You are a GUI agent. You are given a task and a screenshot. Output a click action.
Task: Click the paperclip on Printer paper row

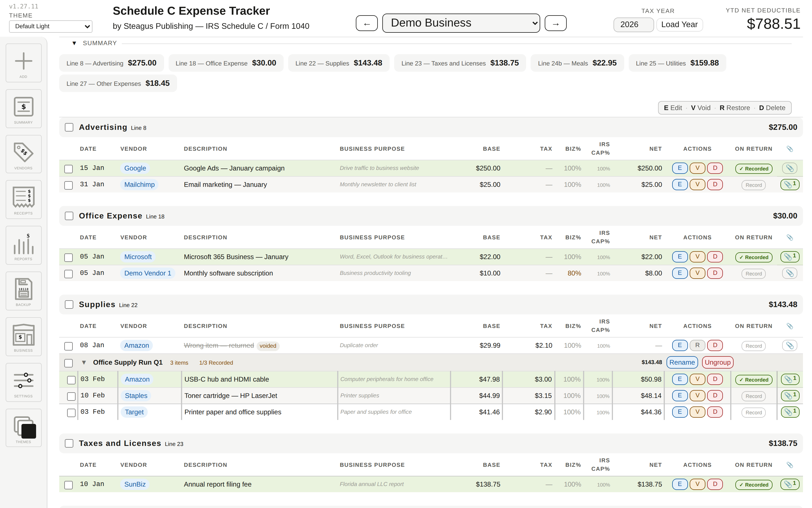tap(790, 412)
